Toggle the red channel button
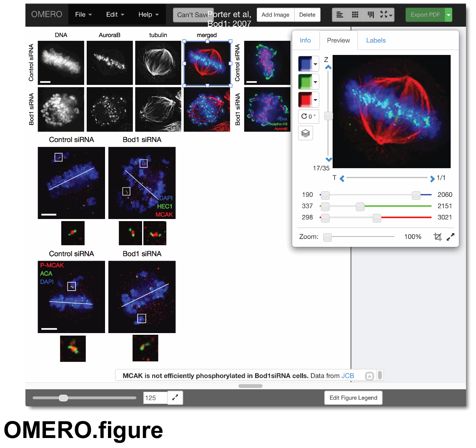This screenshot has height=448, width=476. tap(305, 100)
